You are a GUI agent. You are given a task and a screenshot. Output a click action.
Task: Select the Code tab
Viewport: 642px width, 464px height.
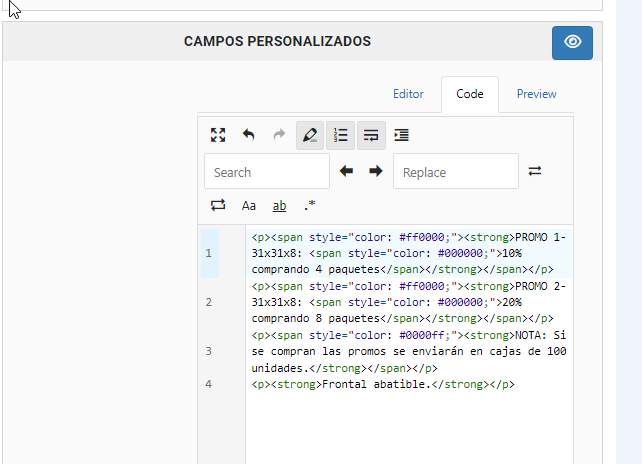[x=470, y=94]
